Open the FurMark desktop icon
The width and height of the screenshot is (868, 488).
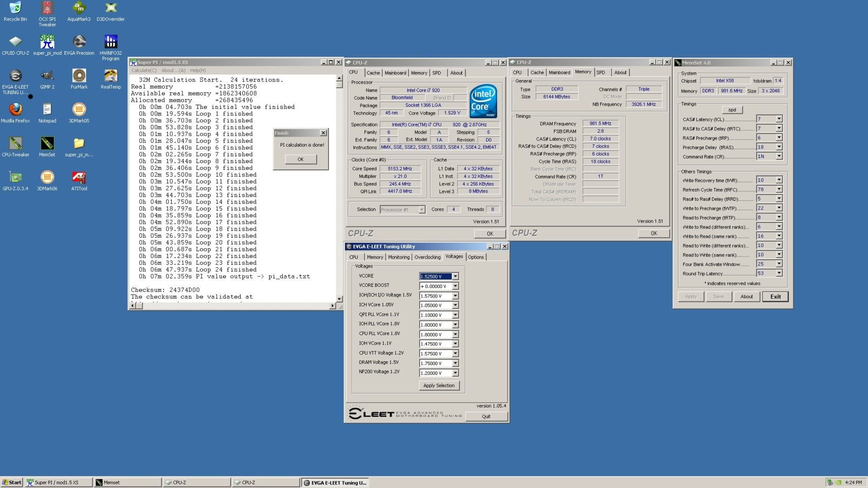[79, 77]
